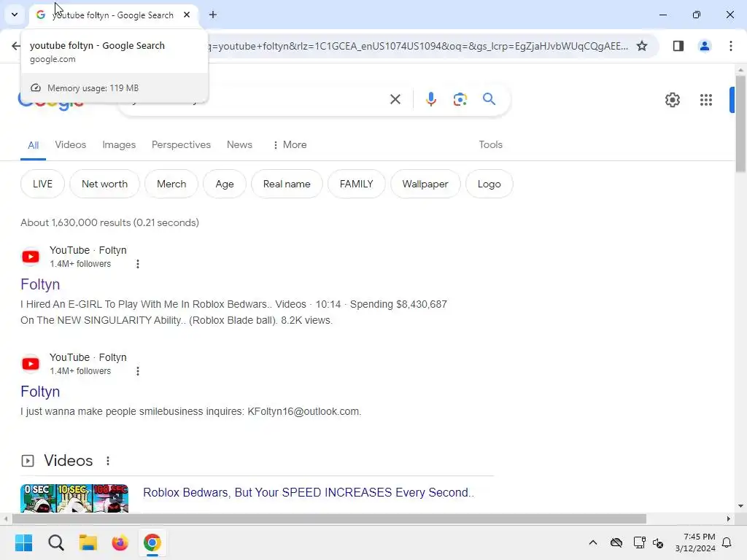
Task: Search by image with Google Lens icon
Action: (x=460, y=99)
